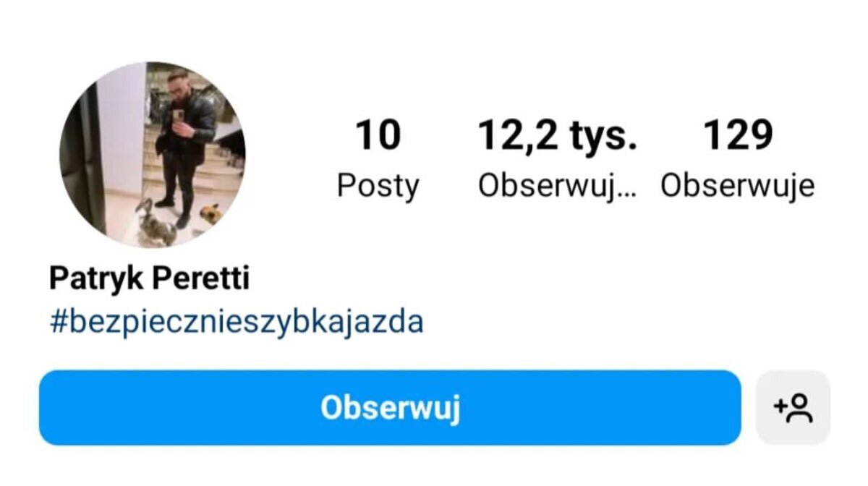Open suggested accounts via add-person icon

coord(793,408)
